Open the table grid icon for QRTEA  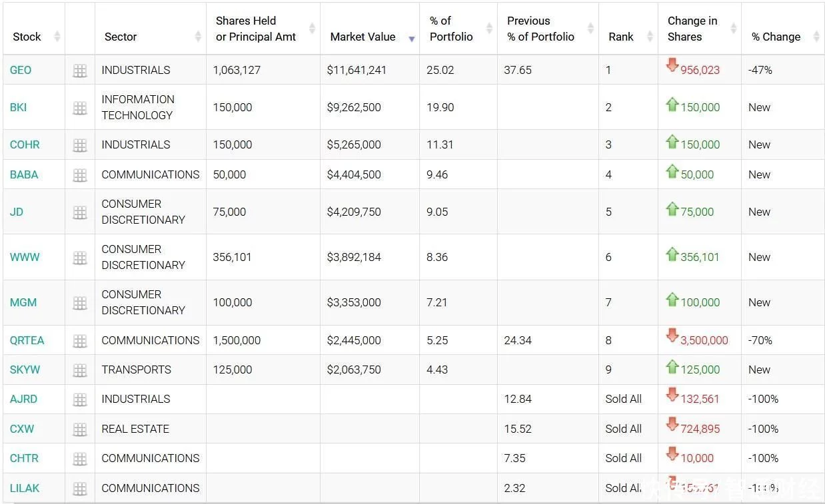tap(80, 341)
